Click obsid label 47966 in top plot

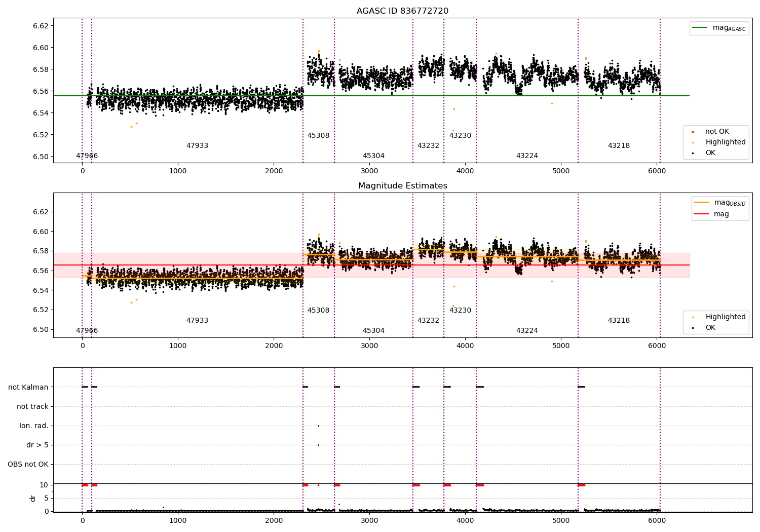(87, 156)
